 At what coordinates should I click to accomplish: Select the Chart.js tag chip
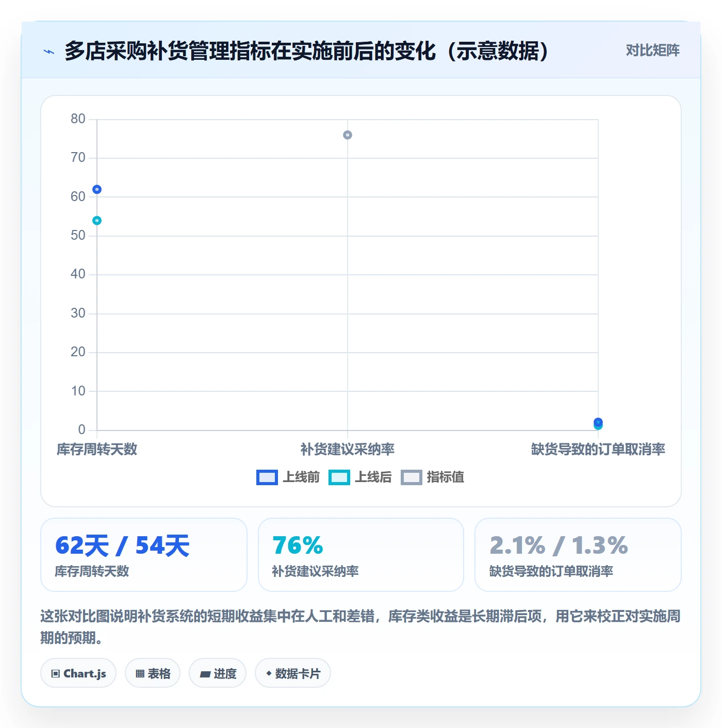pyautogui.click(x=78, y=673)
